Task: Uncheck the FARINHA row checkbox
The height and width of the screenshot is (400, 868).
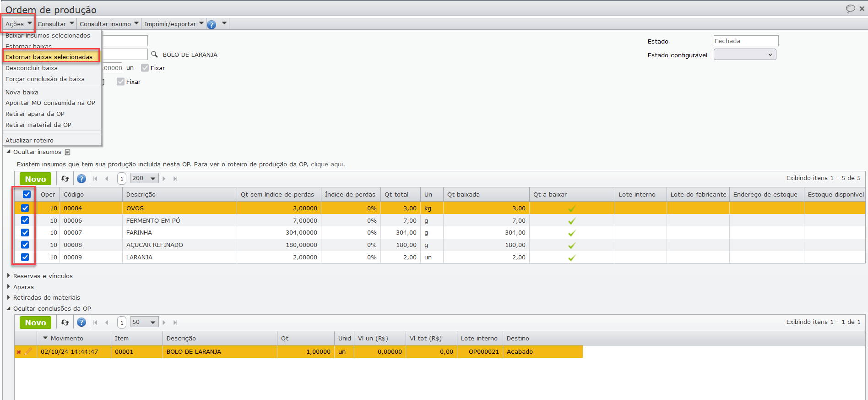Action: 25,233
